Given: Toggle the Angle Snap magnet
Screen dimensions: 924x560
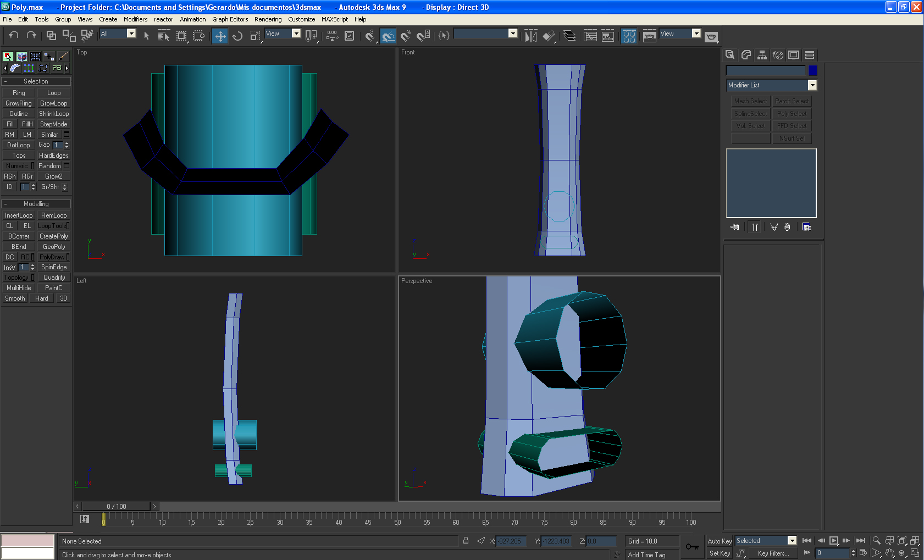Looking at the screenshot, I should 388,36.
